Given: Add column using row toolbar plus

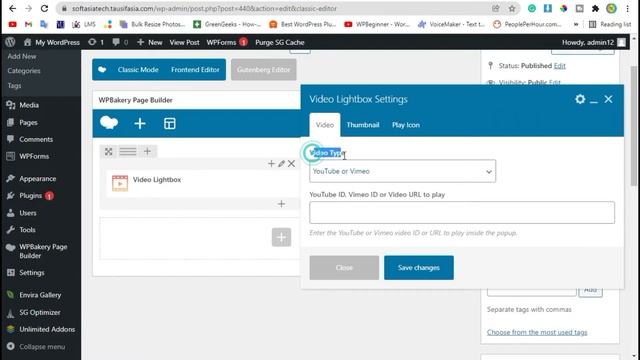Looking at the screenshot, I should click(x=147, y=151).
